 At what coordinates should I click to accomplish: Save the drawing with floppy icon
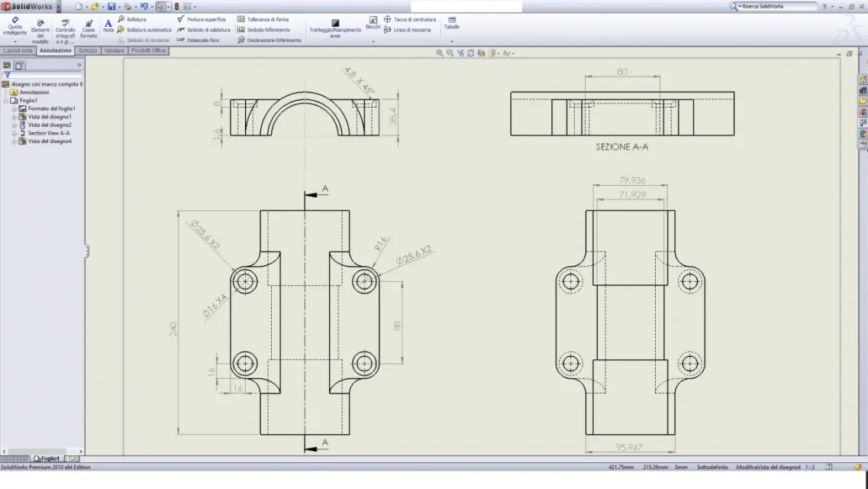coord(111,7)
